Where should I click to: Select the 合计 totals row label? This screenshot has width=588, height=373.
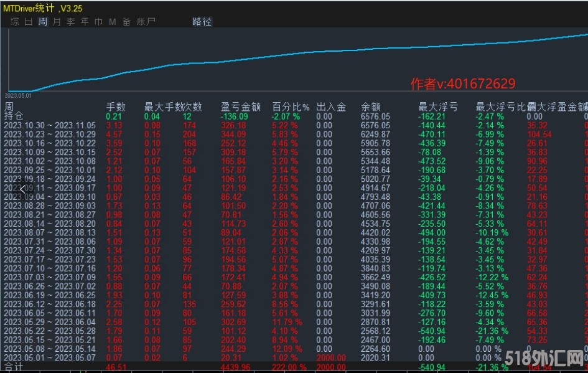pos(14,367)
